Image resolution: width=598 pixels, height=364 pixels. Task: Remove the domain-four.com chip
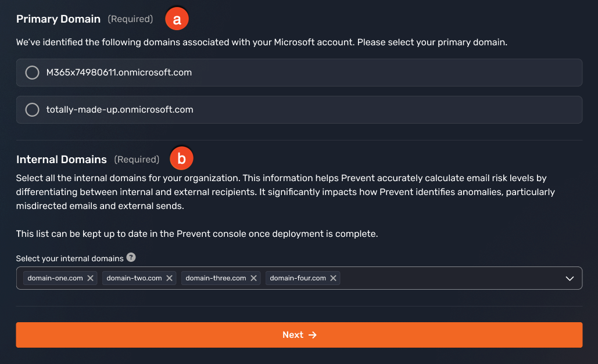coord(333,278)
